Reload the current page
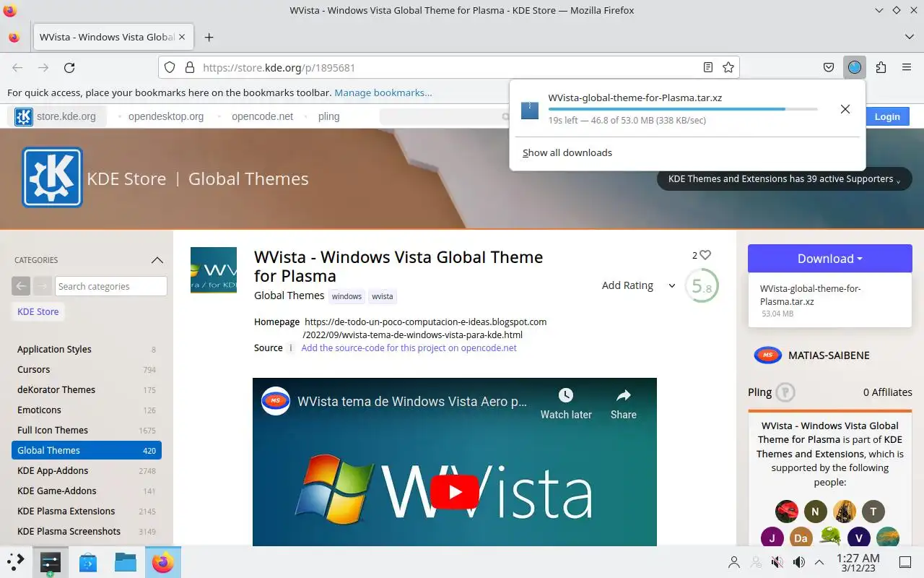 69,67
